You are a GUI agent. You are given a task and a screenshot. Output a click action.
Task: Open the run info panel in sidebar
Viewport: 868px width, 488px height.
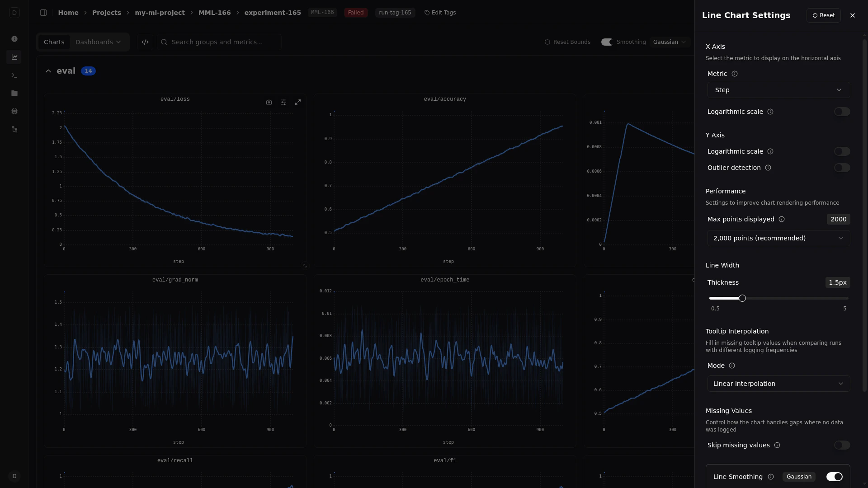(x=14, y=39)
